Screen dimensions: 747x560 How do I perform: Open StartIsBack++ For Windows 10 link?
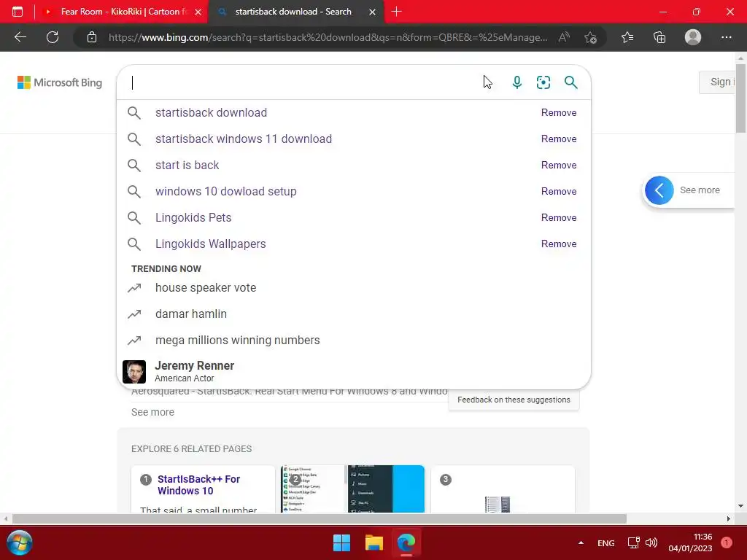tap(198, 485)
